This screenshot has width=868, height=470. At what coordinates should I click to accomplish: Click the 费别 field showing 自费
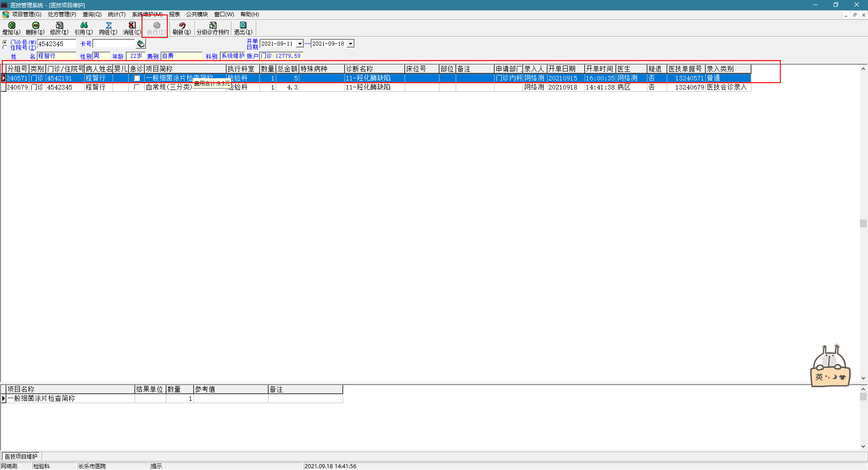[x=182, y=56]
